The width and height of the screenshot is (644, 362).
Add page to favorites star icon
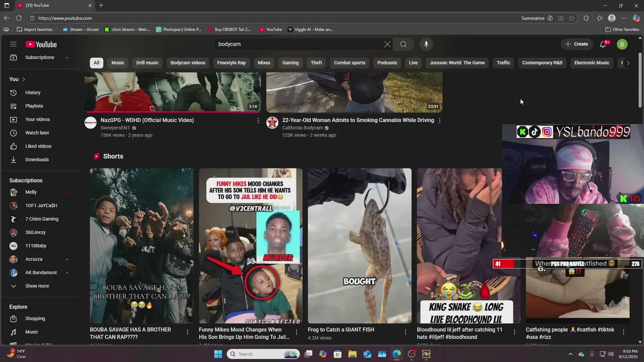coord(572,18)
